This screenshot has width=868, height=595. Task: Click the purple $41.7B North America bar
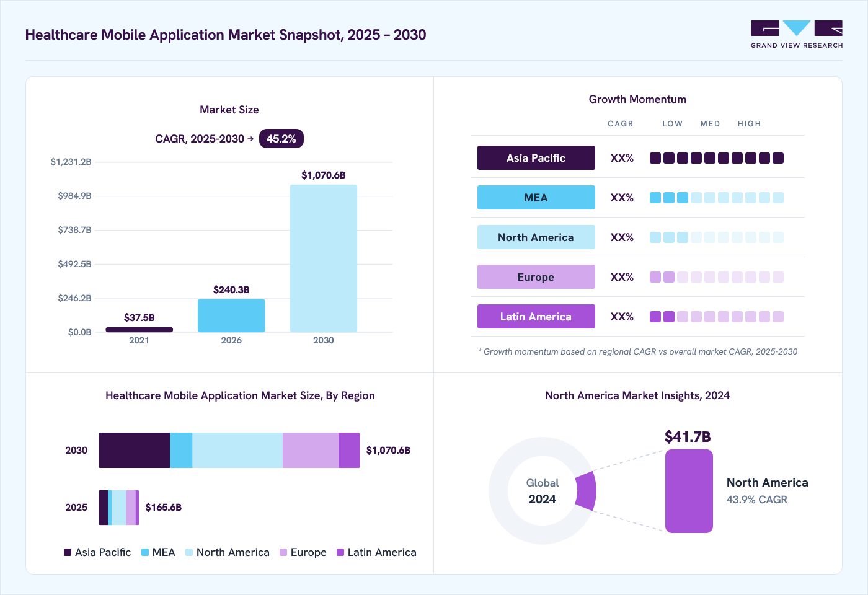689,491
